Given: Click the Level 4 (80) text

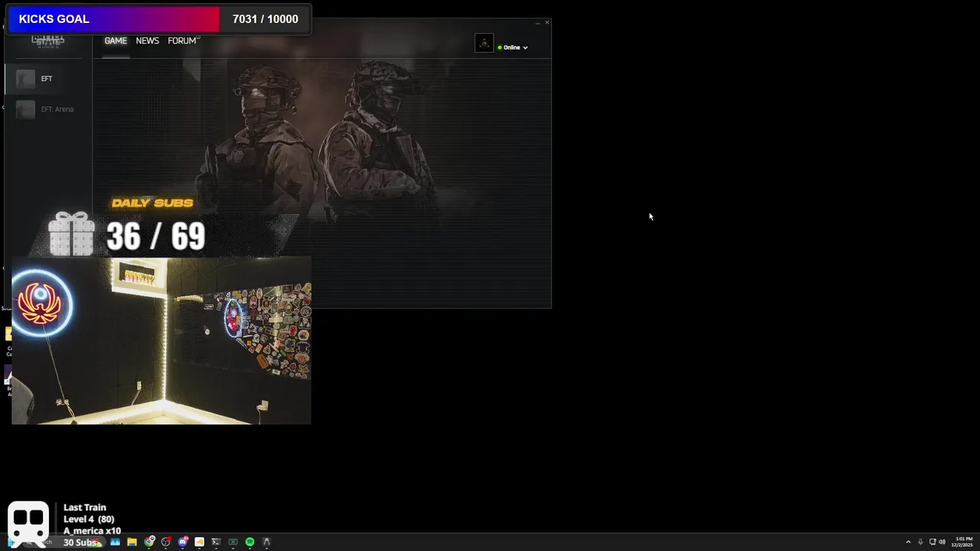Looking at the screenshot, I should 89,520.
